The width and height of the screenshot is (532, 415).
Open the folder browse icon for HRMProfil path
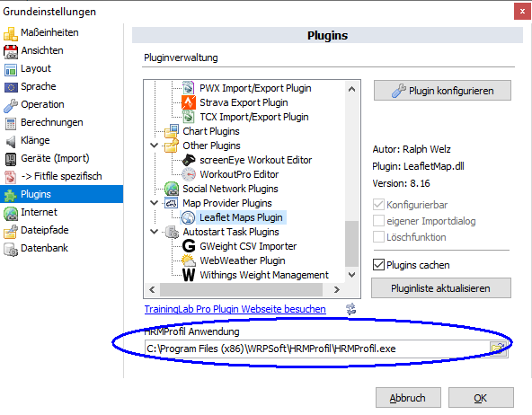tap(498, 349)
